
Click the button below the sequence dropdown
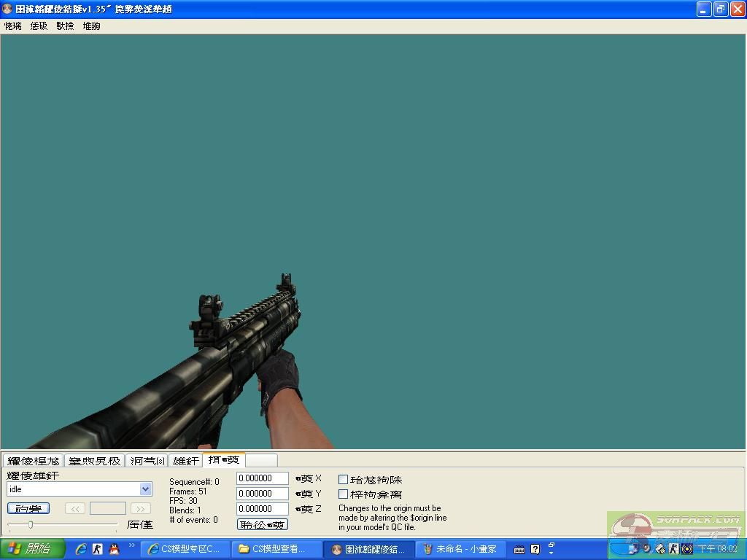28,508
